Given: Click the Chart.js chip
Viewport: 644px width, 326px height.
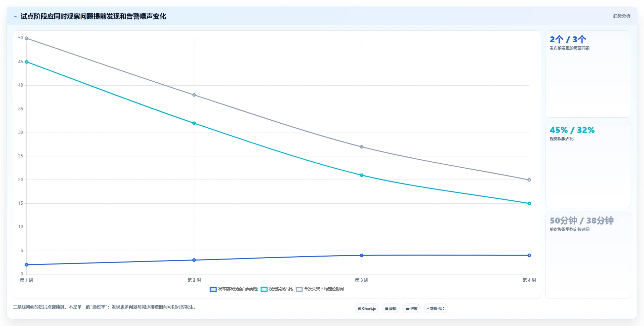Looking at the screenshot, I should pyautogui.click(x=367, y=308).
